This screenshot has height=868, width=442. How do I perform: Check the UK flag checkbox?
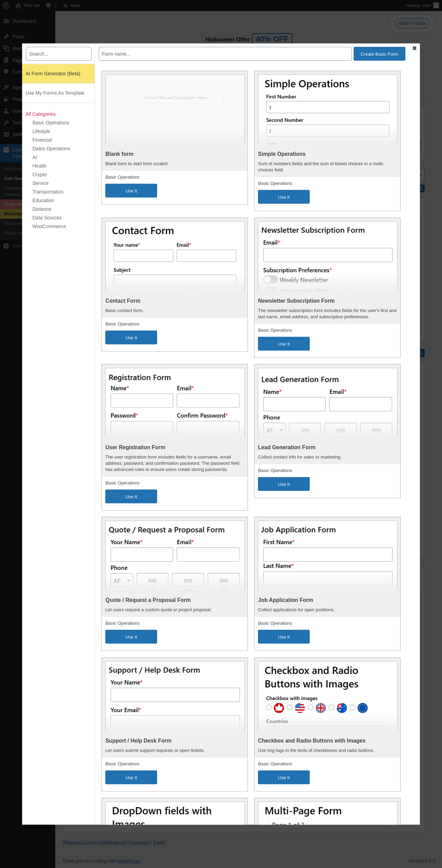[310, 707]
